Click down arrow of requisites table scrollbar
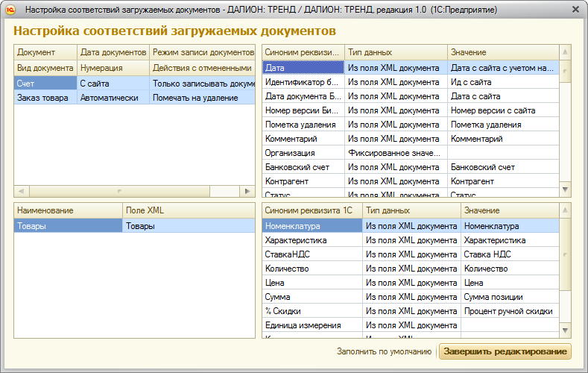Image resolution: width=588 pixels, height=373 pixels. (x=565, y=190)
